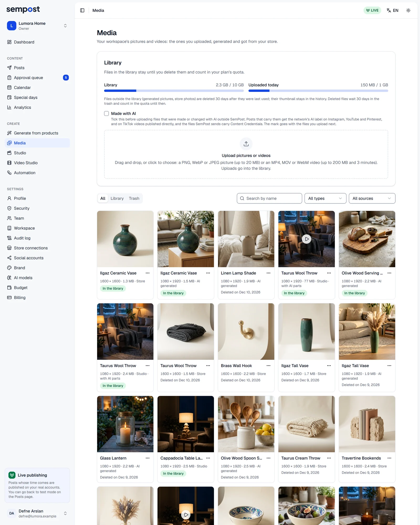Screen dimensions: 420x525
Task: Open the Special days page
Action: 37,97
